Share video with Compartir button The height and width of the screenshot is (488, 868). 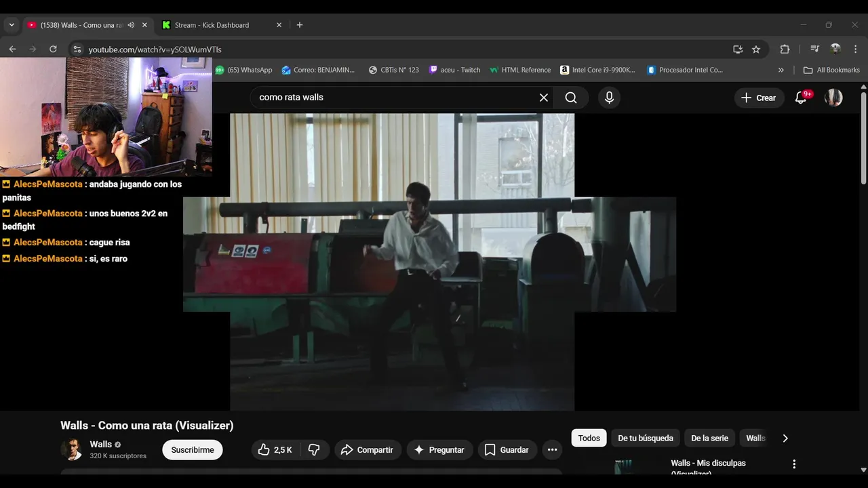368,450
